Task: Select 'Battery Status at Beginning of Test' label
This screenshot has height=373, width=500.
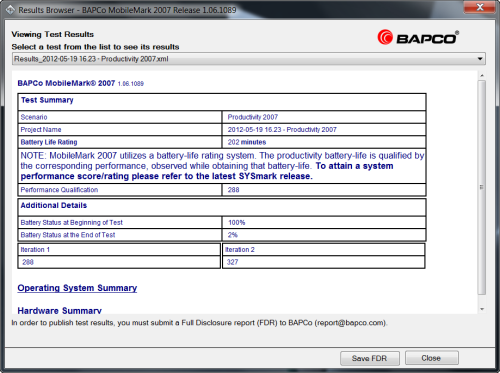Action: tap(72, 223)
